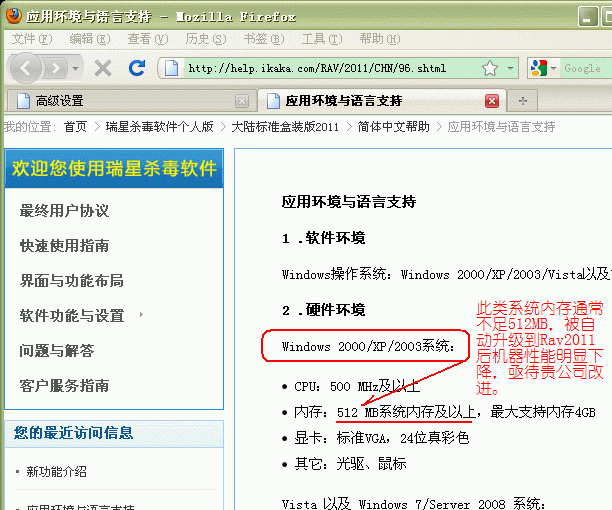Open 软件功能与设置 in sidebar

[72, 316]
